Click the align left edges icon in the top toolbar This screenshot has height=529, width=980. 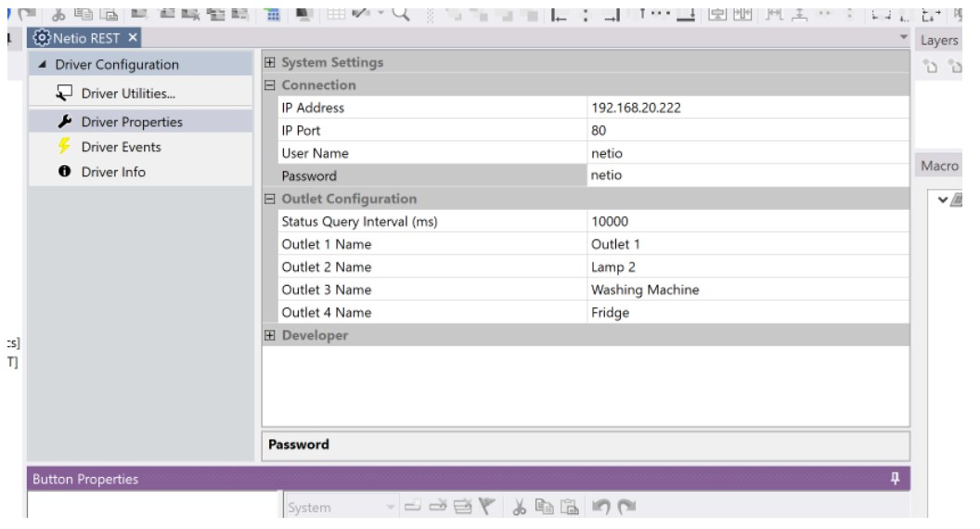(559, 14)
